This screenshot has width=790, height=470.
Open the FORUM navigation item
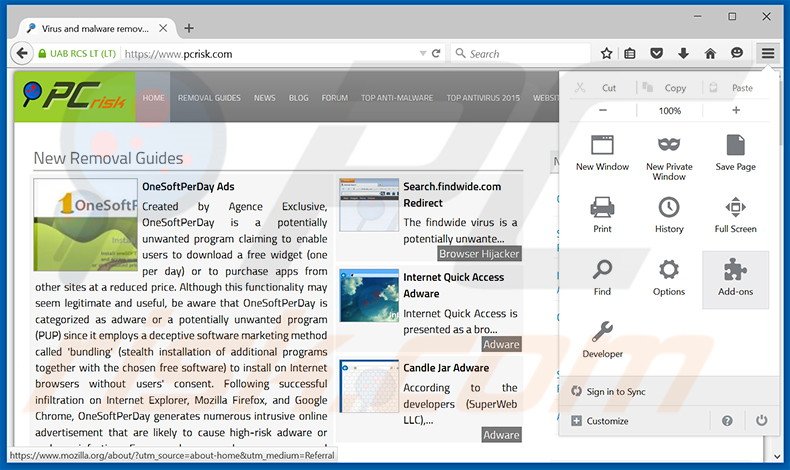point(335,98)
